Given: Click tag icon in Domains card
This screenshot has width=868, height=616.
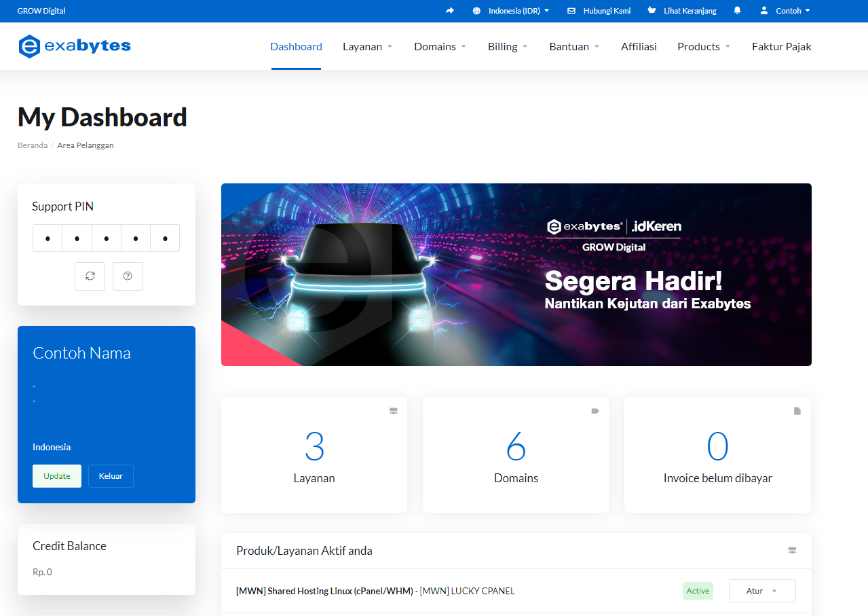Looking at the screenshot, I should tap(595, 411).
